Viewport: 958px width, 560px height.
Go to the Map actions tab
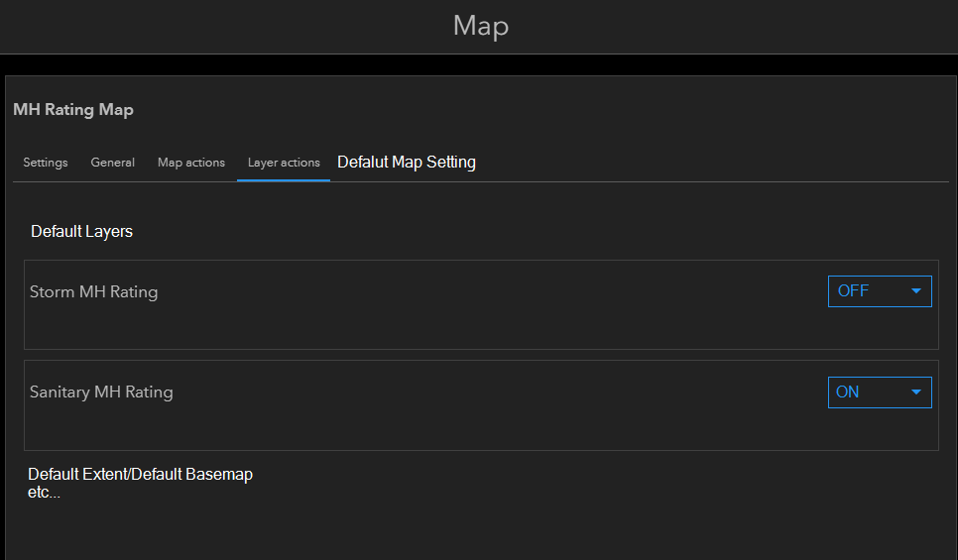pos(191,163)
